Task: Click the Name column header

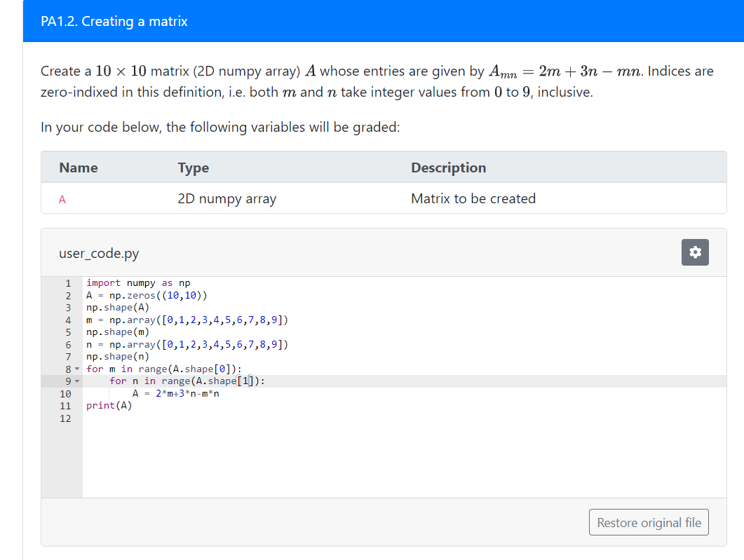Action: pos(78,168)
